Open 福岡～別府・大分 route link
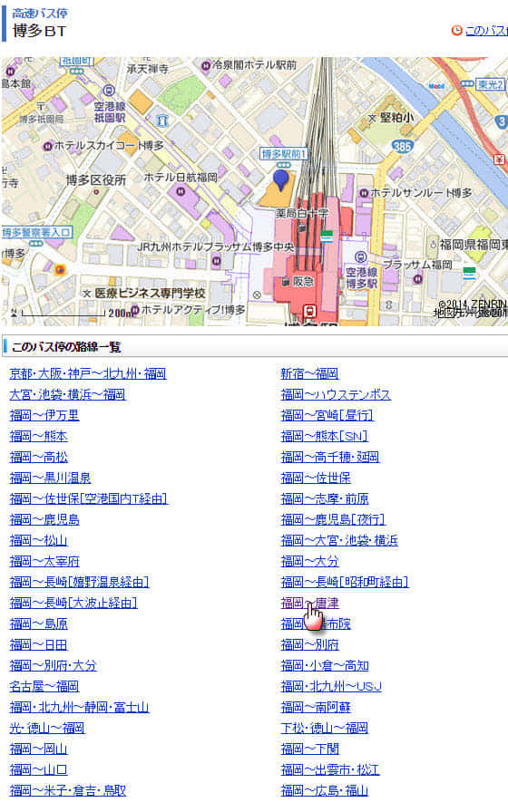Image resolution: width=508 pixels, height=812 pixels. coord(53,665)
